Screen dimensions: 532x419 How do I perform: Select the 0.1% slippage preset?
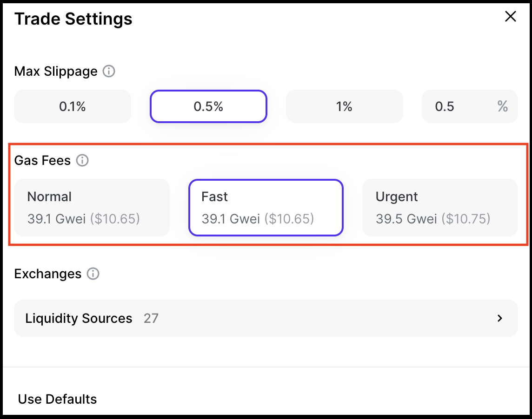(73, 106)
